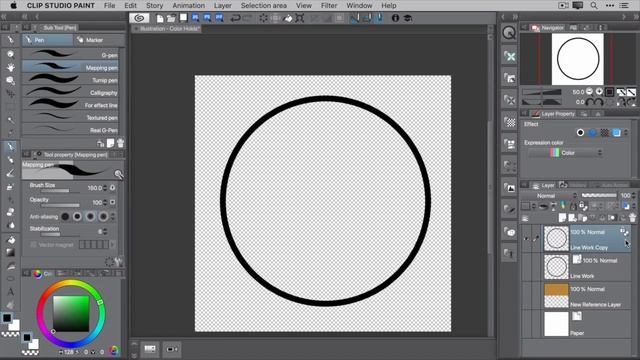This screenshot has width=640, height=360.
Task: Select the Paper layer
Action: coord(587,324)
